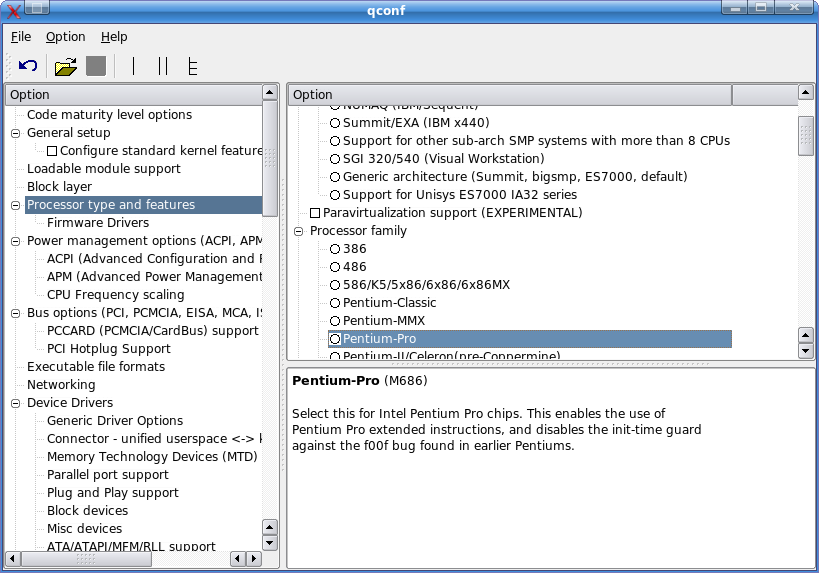This screenshot has height=573, width=819.
Task: Collapse Power management options node
Action: click(16, 241)
